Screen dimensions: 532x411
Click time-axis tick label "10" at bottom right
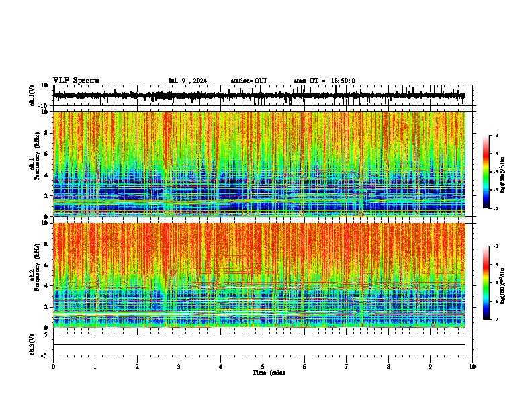click(472, 367)
